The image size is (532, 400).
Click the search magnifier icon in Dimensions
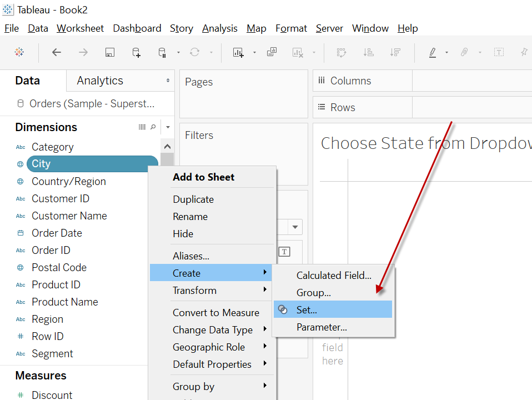pos(153,127)
